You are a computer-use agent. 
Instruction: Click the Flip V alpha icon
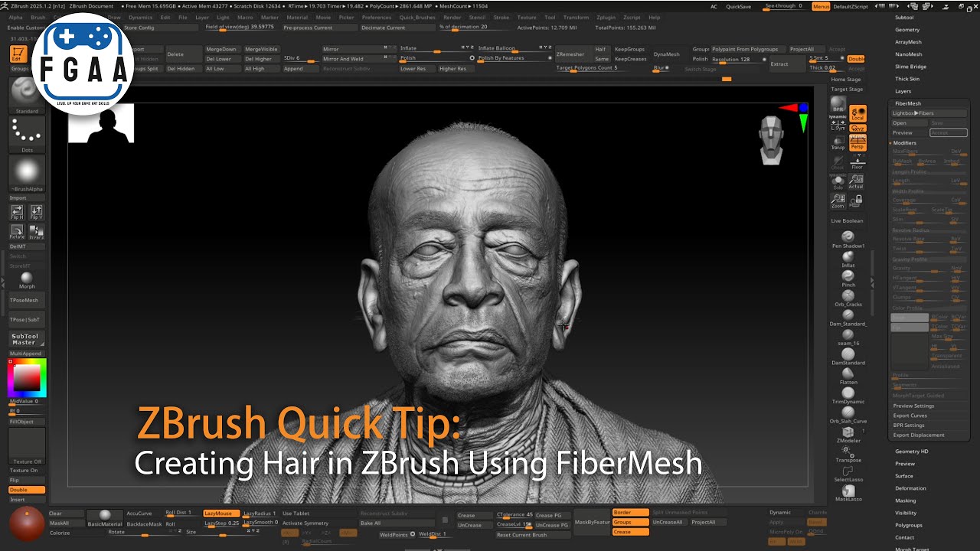(36, 212)
